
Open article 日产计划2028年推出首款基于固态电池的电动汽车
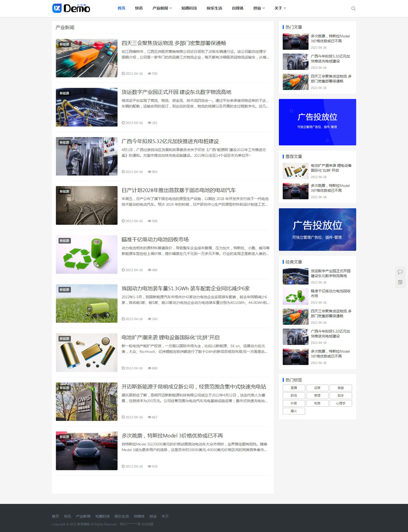[179, 190]
